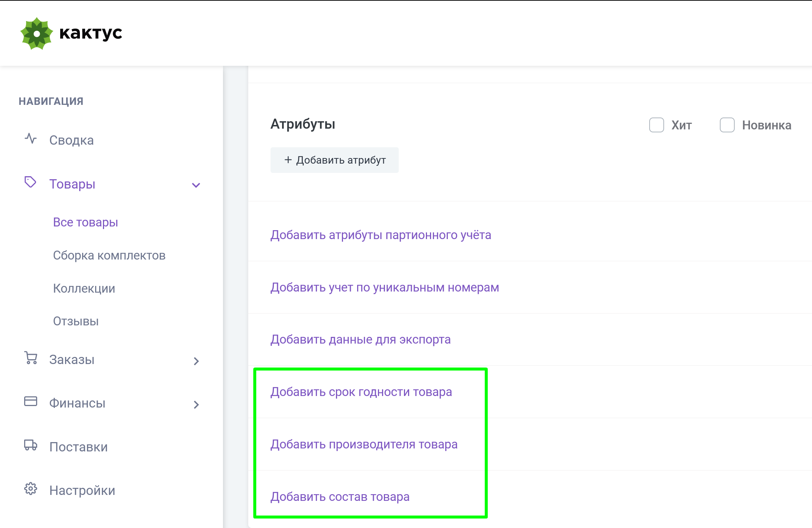Open Все товары in the sidebar

pos(85,222)
